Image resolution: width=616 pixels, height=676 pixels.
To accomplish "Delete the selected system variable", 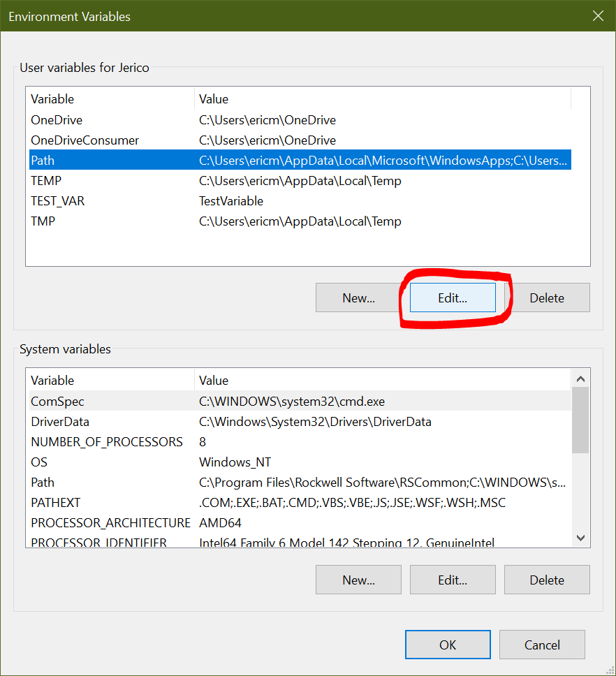I will click(x=547, y=580).
